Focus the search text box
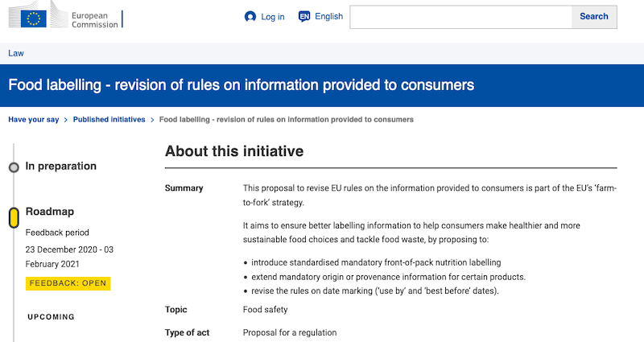Image resolution: width=644 pixels, height=342 pixels. [x=460, y=17]
